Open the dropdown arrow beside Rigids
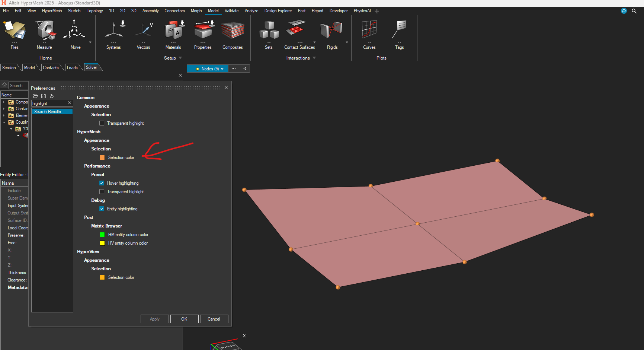Viewport: 644px width, 350px height. pos(347,42)
